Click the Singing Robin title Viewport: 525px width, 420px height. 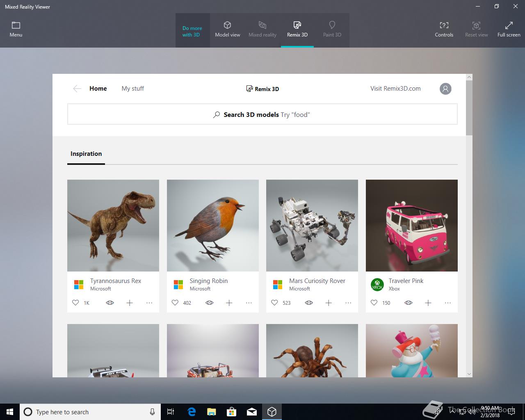click(x=208, y=281)
